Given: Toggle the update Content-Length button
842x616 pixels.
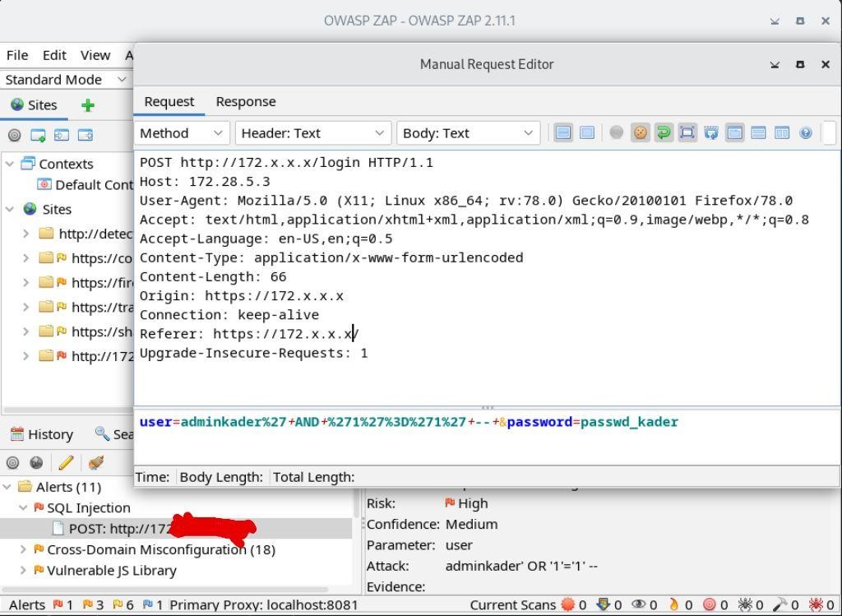Looking at the screenshot, I should click(x=687, y=132).
